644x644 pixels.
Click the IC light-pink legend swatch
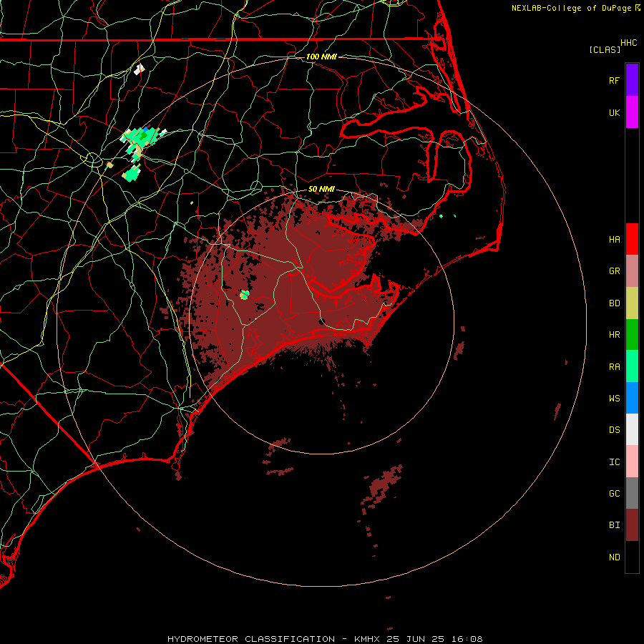[x=632, y=462]
